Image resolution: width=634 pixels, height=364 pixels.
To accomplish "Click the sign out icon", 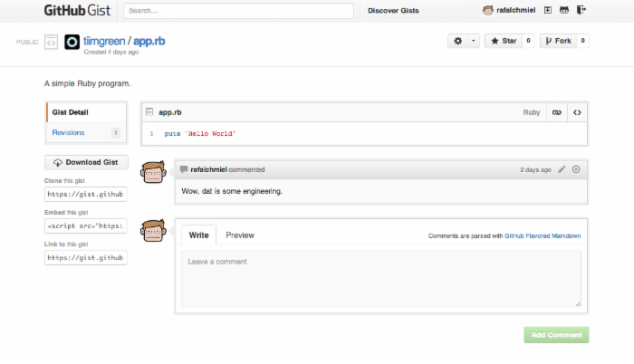I will point(581,10).
